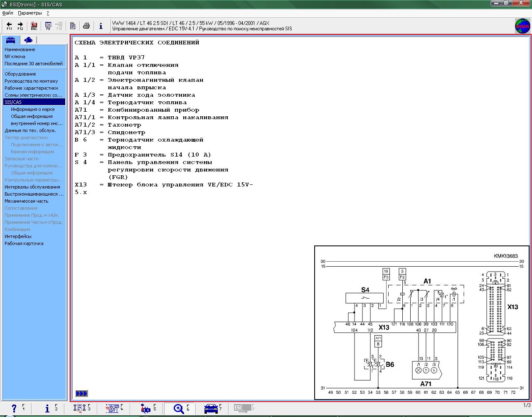
Task: Open Рабочие характеристики
Action: (x=31, y=88)
